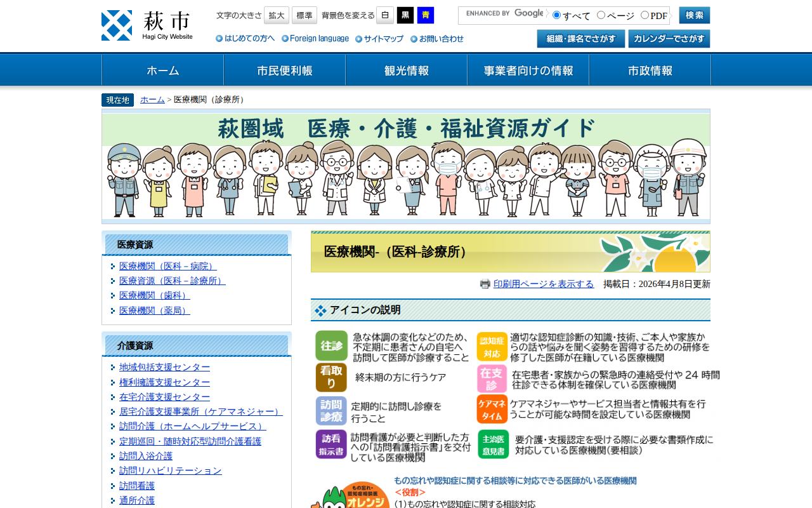Image resolution: width=812 pixels, height=508 pixels.
Task: Open 訪問入浴介護 sidebar link
Action: pyautogui.click(x=146, y=456)
